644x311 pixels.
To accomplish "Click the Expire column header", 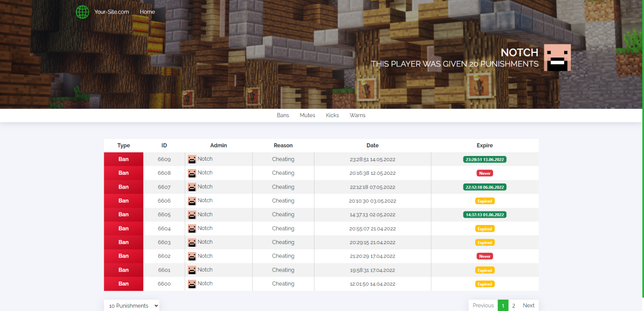I will [x=485, y=146].
